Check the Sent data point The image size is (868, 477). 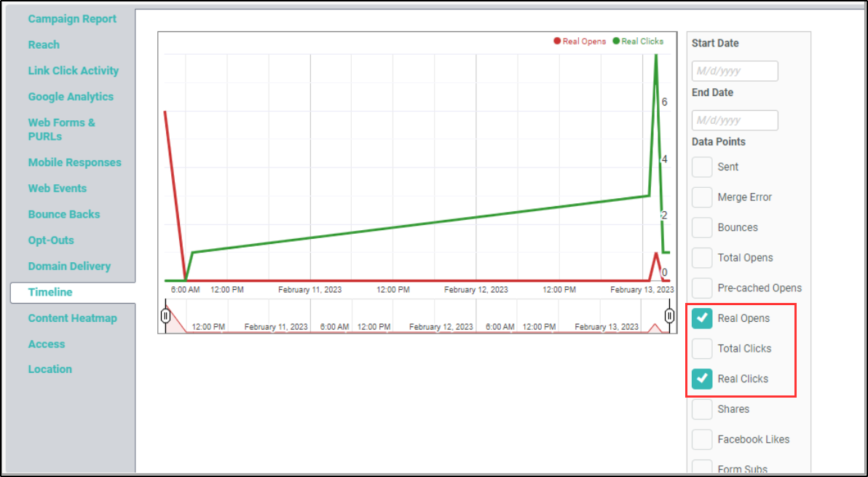(x=702, y=167)
